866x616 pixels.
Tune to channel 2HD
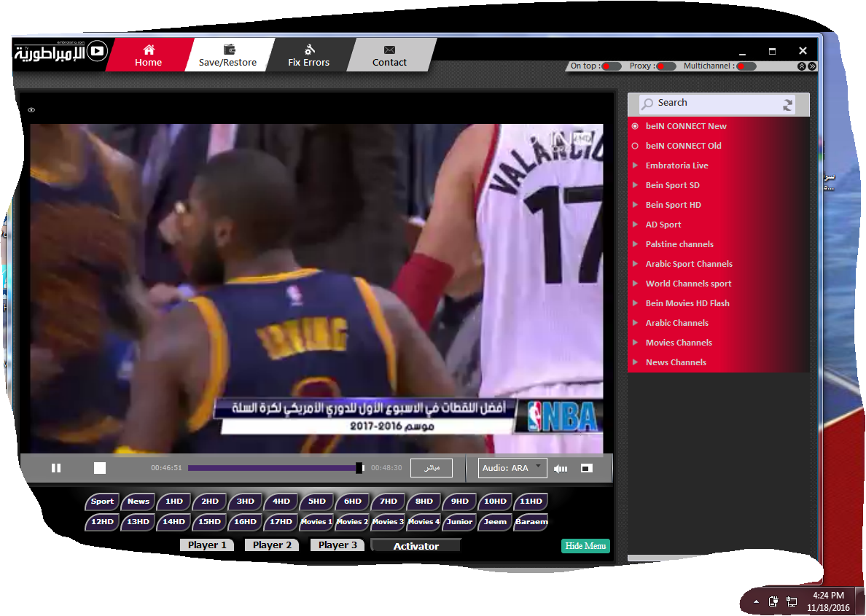tap(210, 502)
